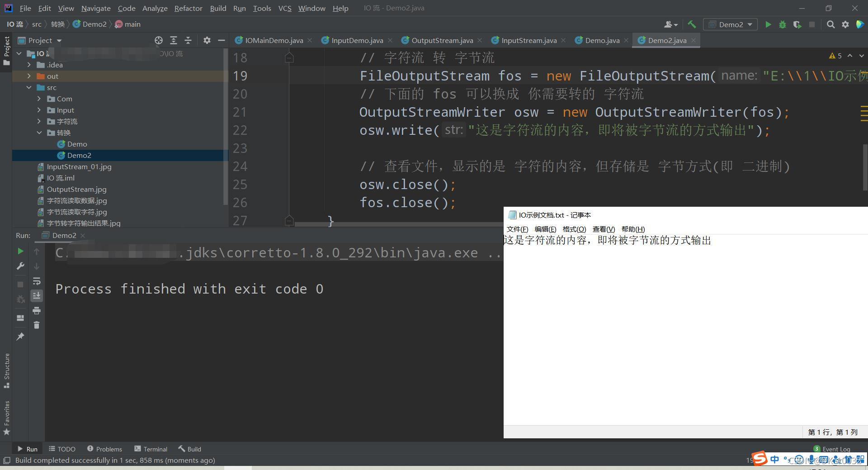Go to next highlighted error arrow
This screenshot has height=470, width=868.
[861, 56]
